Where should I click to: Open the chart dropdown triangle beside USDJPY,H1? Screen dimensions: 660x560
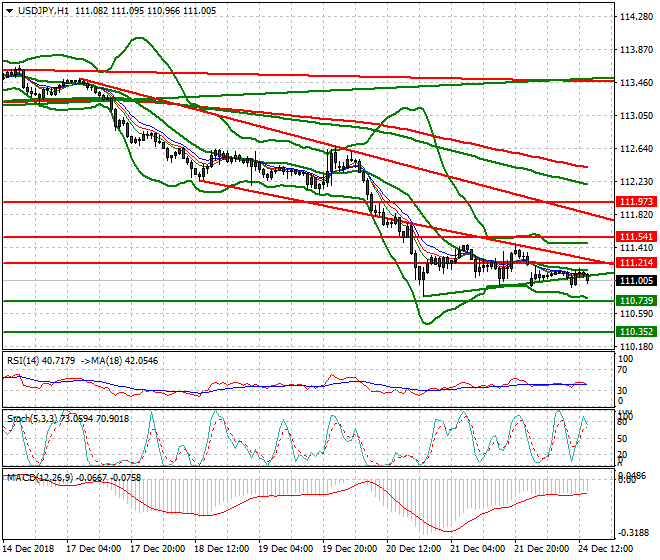(9, 11)
